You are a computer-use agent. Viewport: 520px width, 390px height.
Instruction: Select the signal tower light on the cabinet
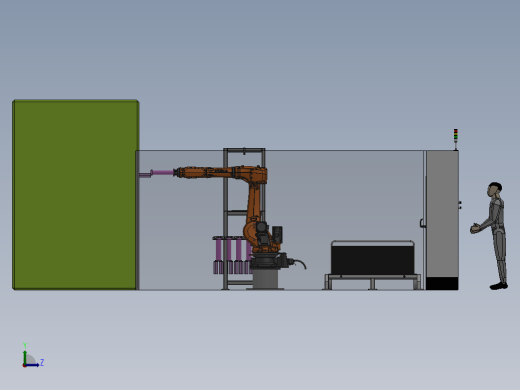[456, 139]
